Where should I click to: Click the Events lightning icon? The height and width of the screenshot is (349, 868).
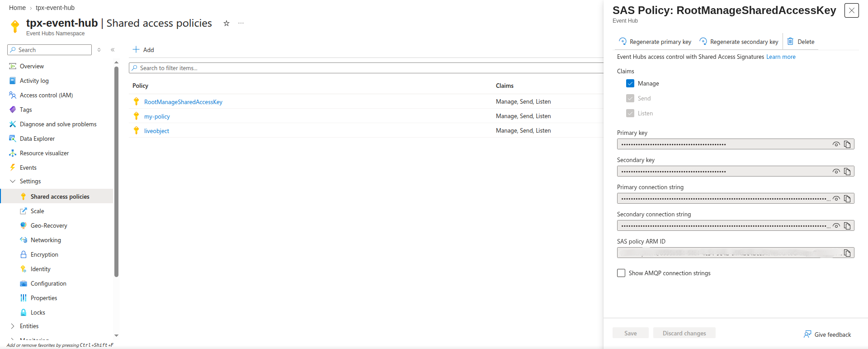click(x=13, y=167)
